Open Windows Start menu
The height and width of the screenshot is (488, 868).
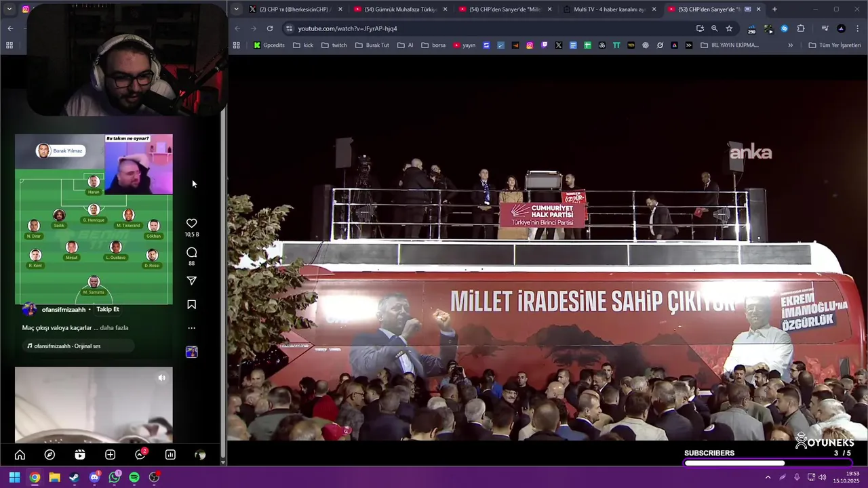[14, 477]
